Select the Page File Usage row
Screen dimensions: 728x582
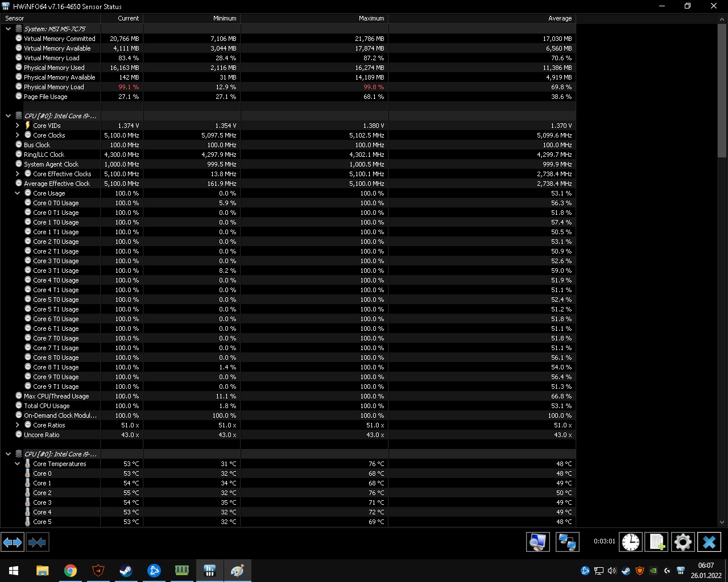288,97
